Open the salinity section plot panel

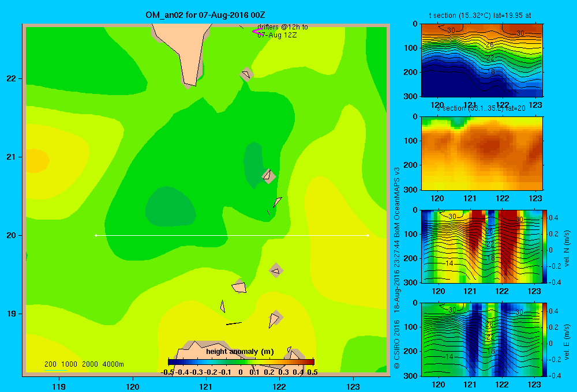[482, 153]
